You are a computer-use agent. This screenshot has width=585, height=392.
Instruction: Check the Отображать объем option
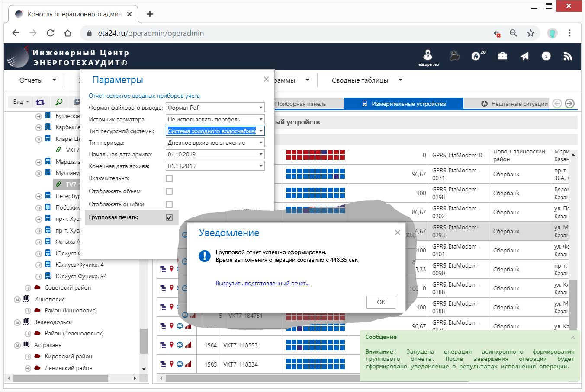click(x=169, y=191)
